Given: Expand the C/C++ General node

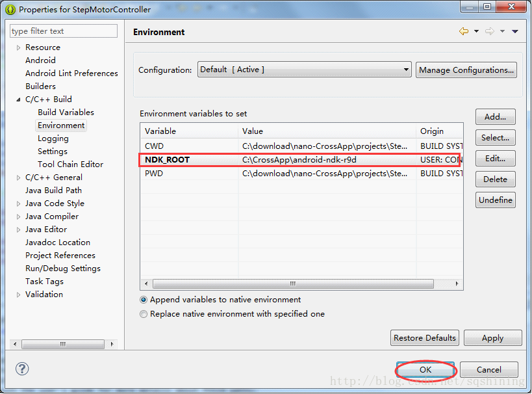Looking at the screenshot, I should (18, 177).
